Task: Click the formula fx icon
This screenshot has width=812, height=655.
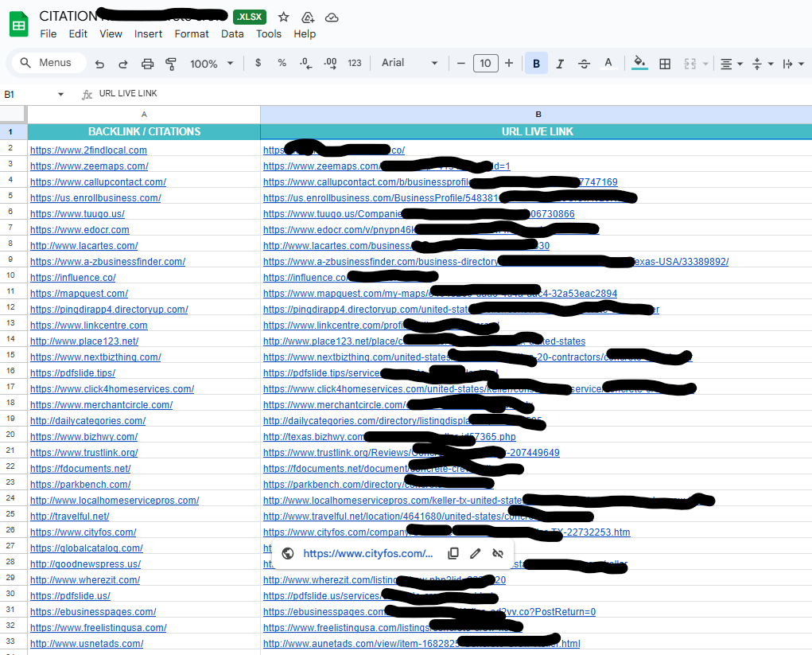Action: click(87, 95)
